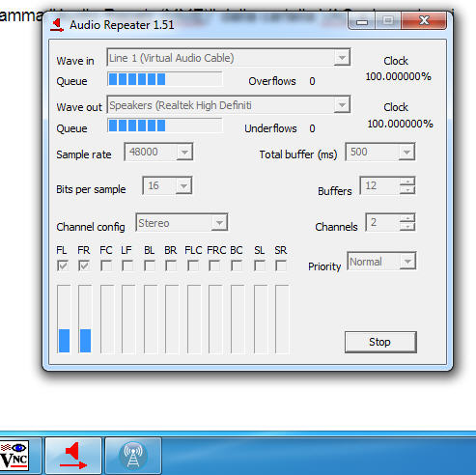Enable the SL channel checkbox

pos(260,265)
